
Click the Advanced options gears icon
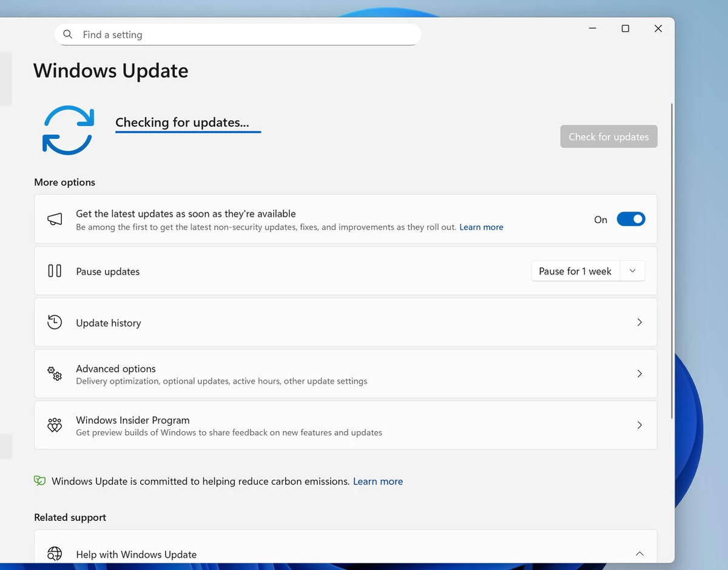click(x=55, y=374)
